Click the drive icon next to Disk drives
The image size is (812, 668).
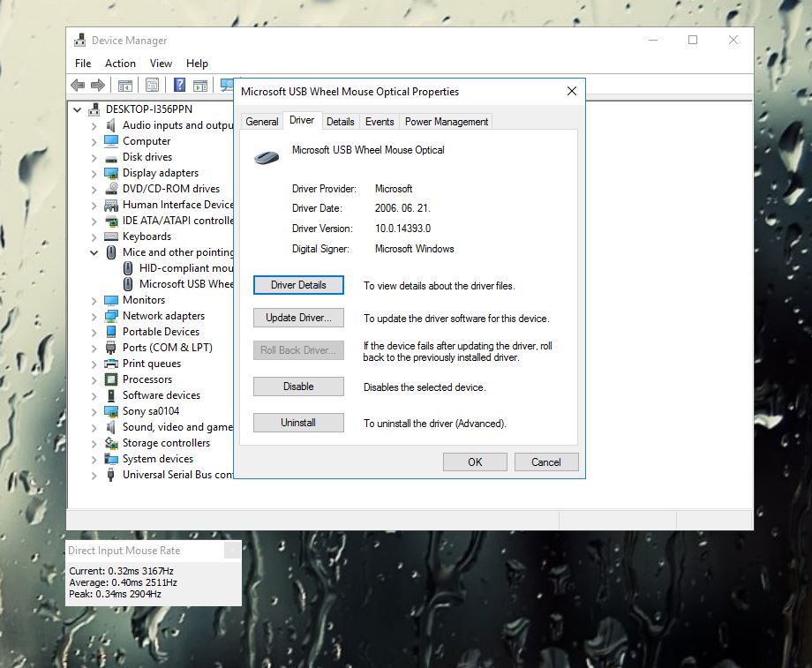coord(111,158)
